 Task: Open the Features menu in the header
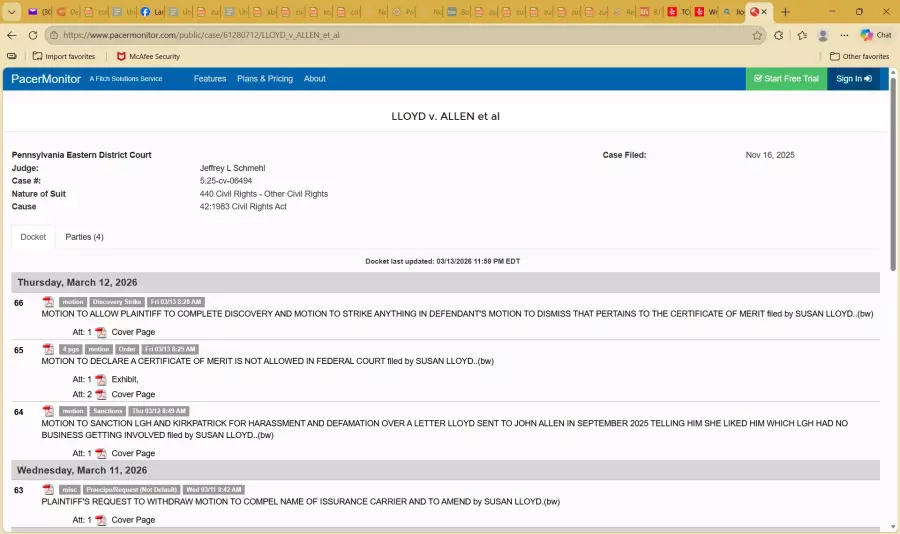pos(210,79)
